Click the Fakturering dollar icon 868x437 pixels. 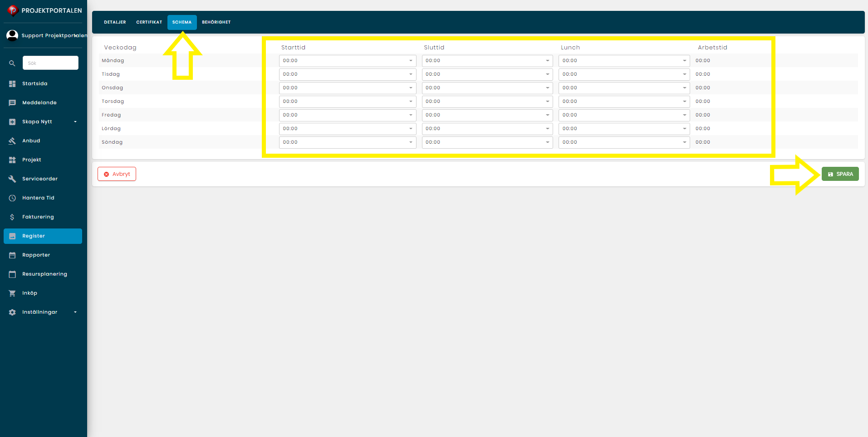[12, 217]
